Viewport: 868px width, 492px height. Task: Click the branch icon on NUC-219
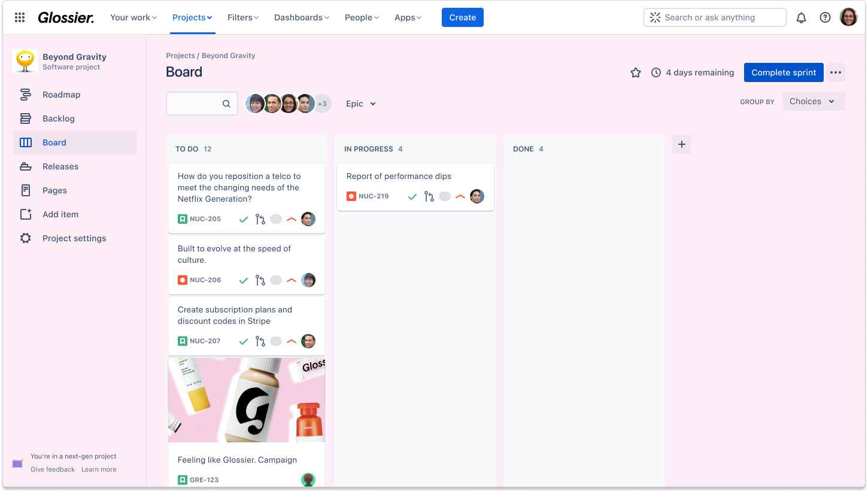(x=429, y=196)
